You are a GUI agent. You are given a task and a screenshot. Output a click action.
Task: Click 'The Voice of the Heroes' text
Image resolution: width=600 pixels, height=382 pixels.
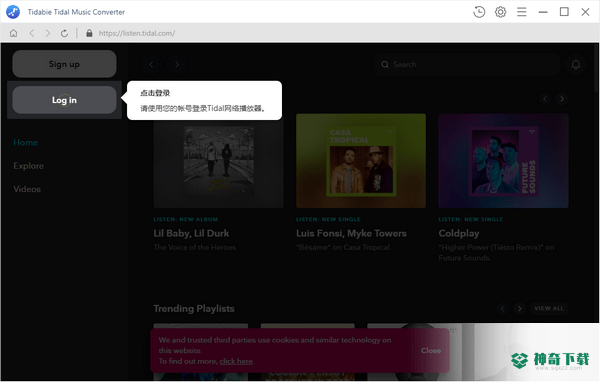[194, 247]
